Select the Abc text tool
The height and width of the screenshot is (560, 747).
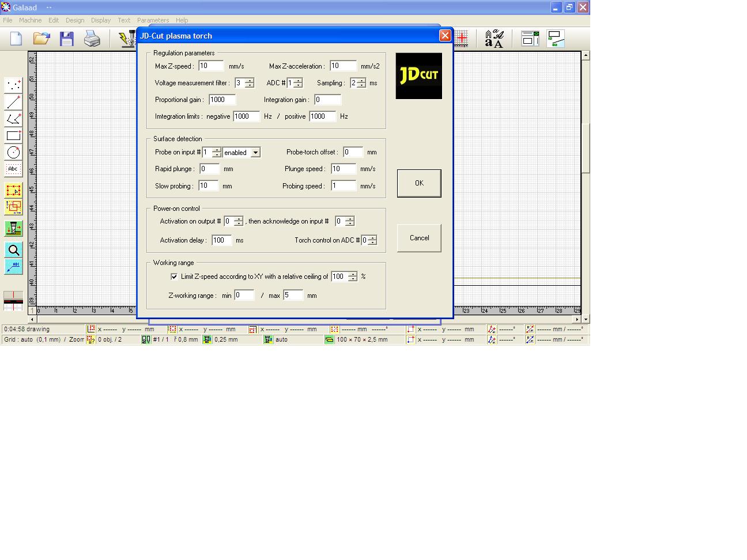click(x=13, y=169)
